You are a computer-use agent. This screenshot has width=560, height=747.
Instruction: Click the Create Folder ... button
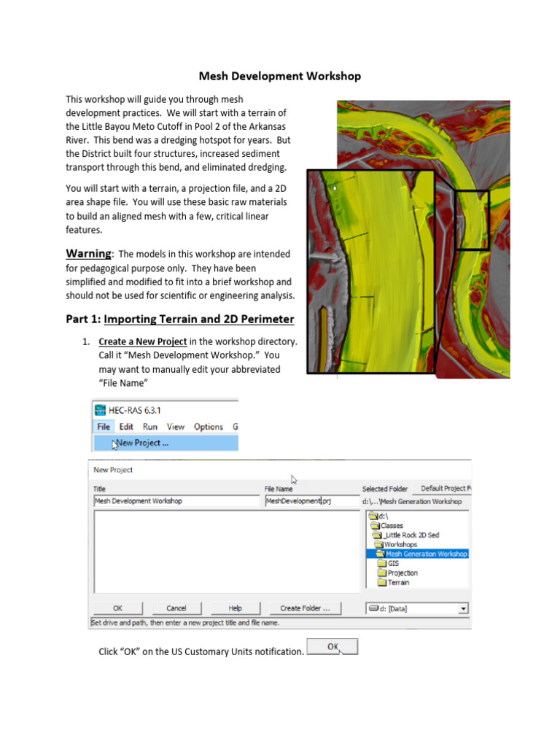[306, 608]
